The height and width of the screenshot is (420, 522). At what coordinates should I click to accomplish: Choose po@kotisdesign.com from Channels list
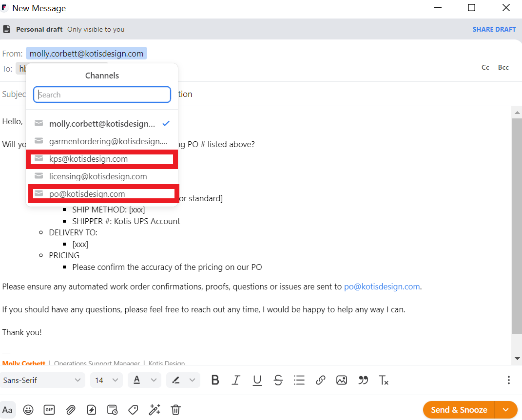(x=87, y=194)
